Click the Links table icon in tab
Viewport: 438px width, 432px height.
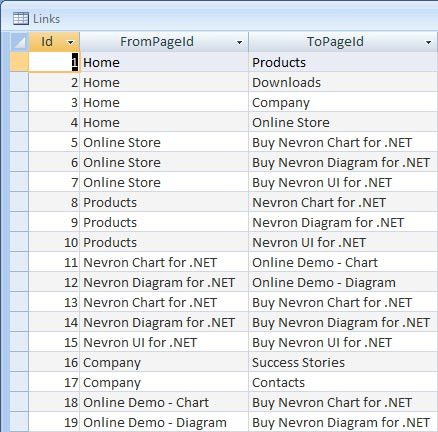21,19
